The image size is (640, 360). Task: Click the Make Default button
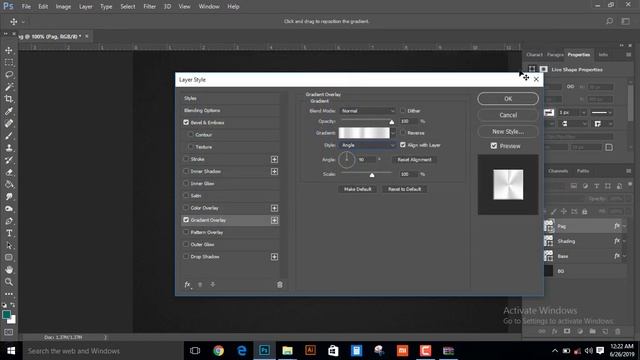[358, 189]
